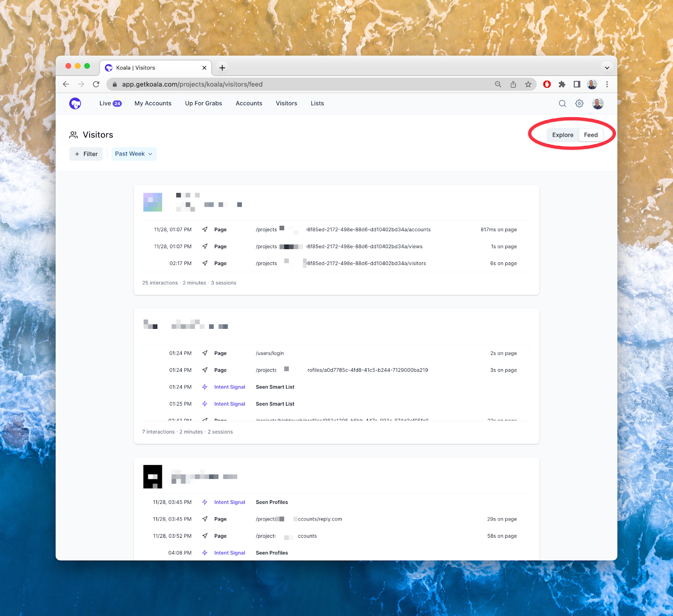The width and height of the screenshot is (673, 616).
Task: Expand the Past Week date dropdown
Action: [x=134, y=154]
